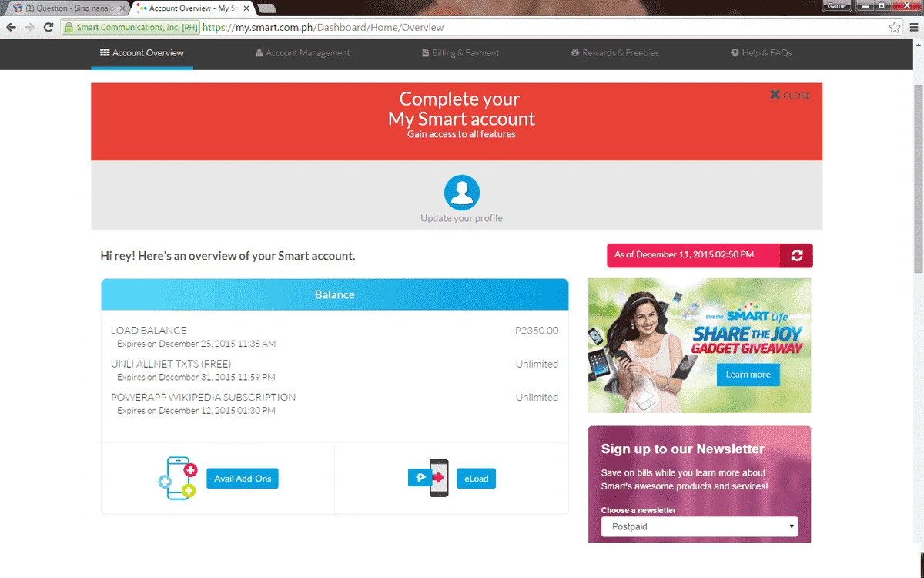924x578 pixels.
Task: Open Account Overview menu item
Action: pos(142,53)
